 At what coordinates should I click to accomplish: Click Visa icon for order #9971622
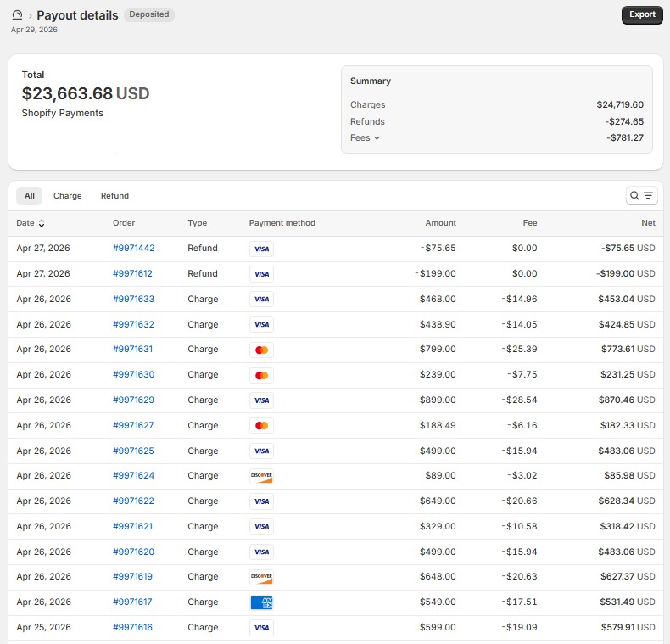(x=261, y=501)
